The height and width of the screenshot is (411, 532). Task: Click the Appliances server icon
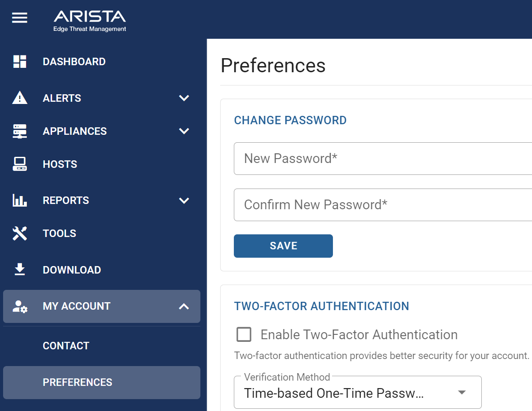[x=20, y=131]
